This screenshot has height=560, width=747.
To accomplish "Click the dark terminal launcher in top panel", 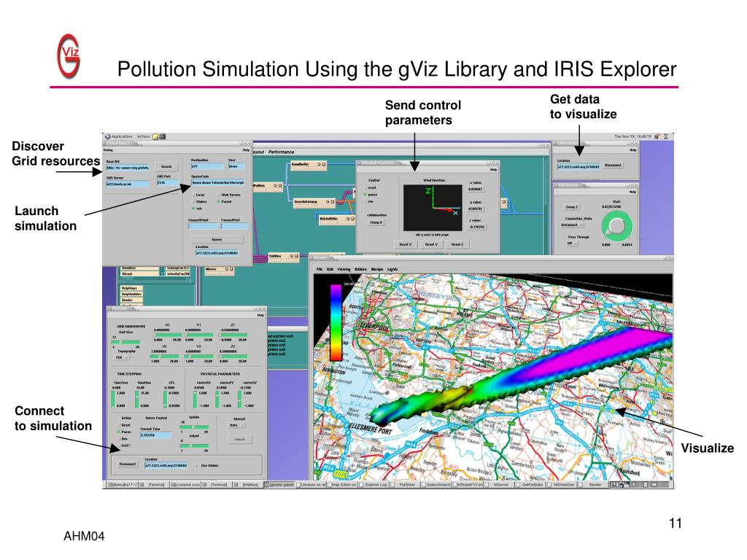I will pyautogui.click(x=163, y=136).
